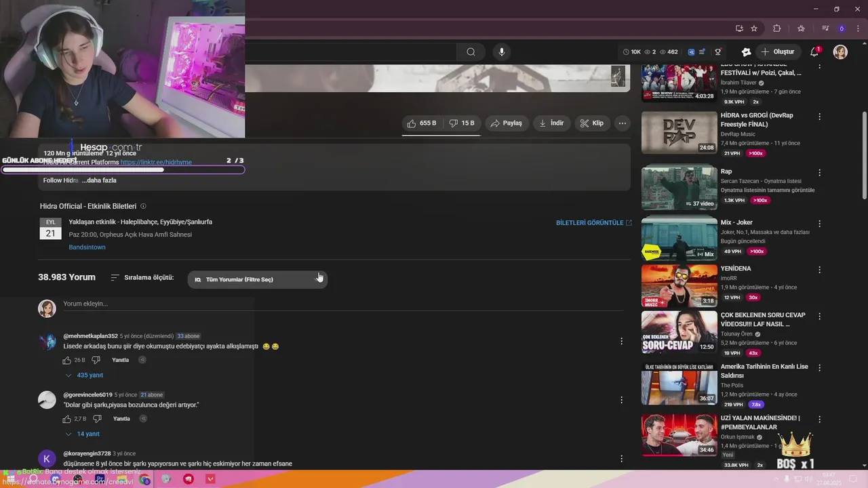Open YouTube notifications bell
The height and width of the screenshot is (488, 868).
click(814, 52)
